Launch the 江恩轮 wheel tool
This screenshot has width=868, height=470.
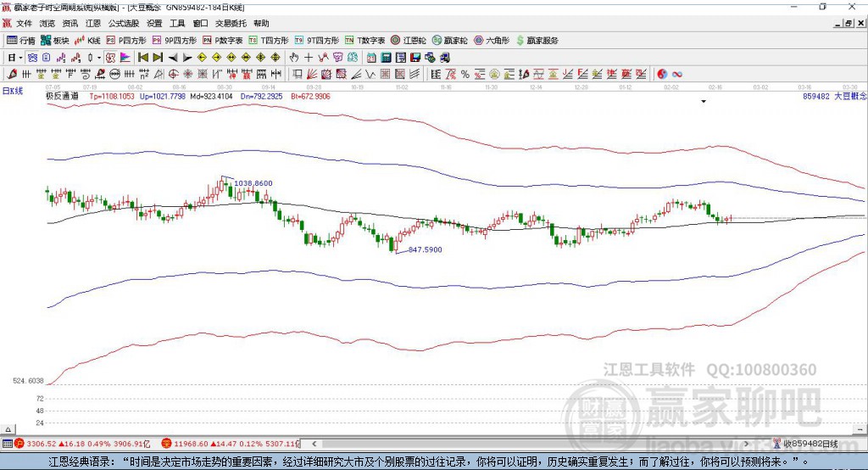point(409,41)
